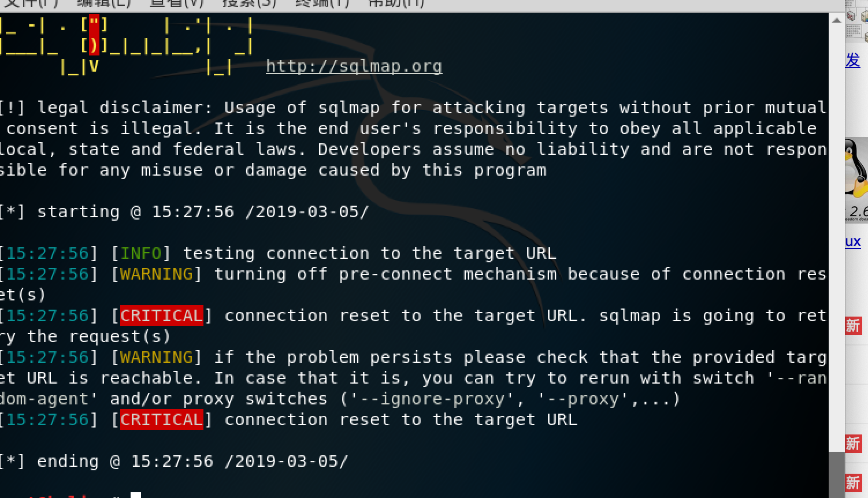Open the 编辑(E) menu
Viewport: 868px width, 498px height.
click(x=104, y=3)
